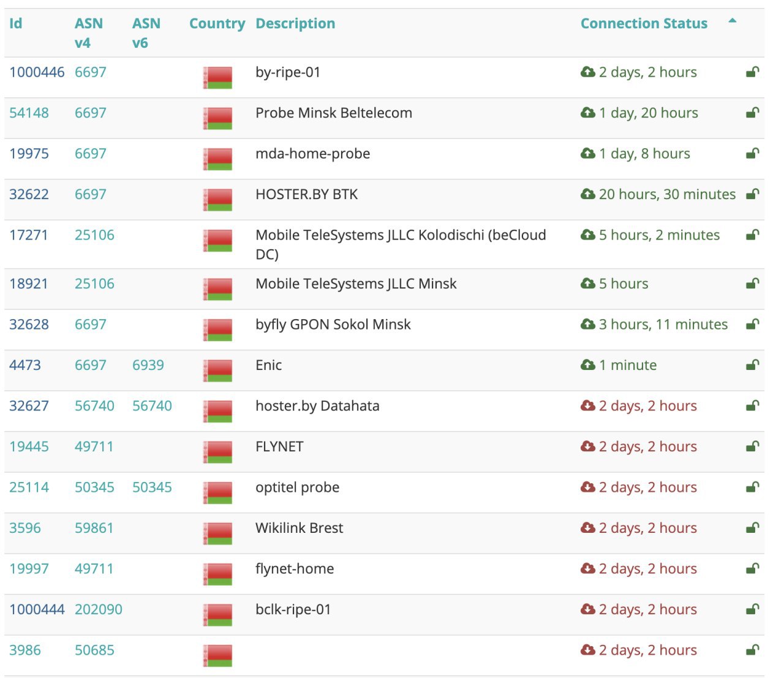The image size is (784, 678).
Task: Click the unlock icon for flynet-home
Action: click(x=753, y=568)
